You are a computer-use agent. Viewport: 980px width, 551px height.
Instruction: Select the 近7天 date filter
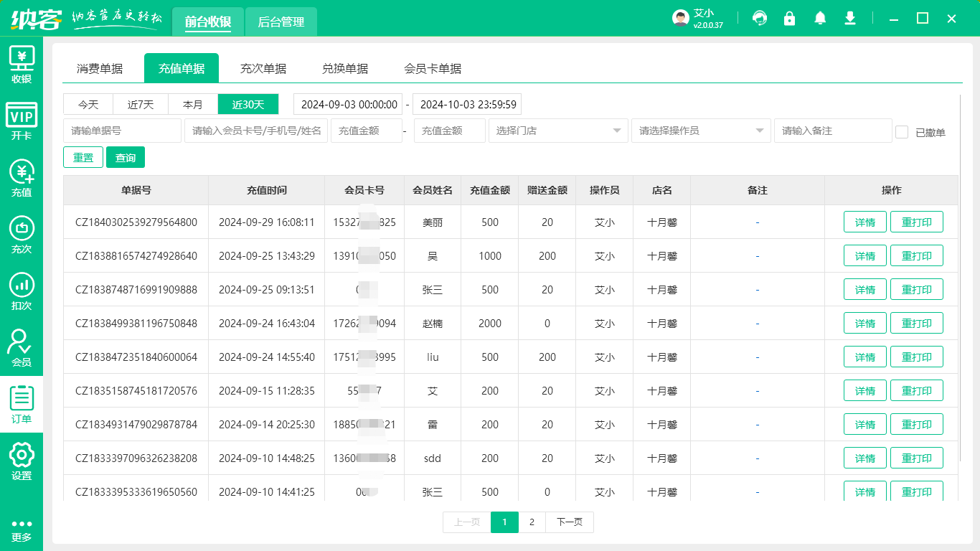pos(141,104)
